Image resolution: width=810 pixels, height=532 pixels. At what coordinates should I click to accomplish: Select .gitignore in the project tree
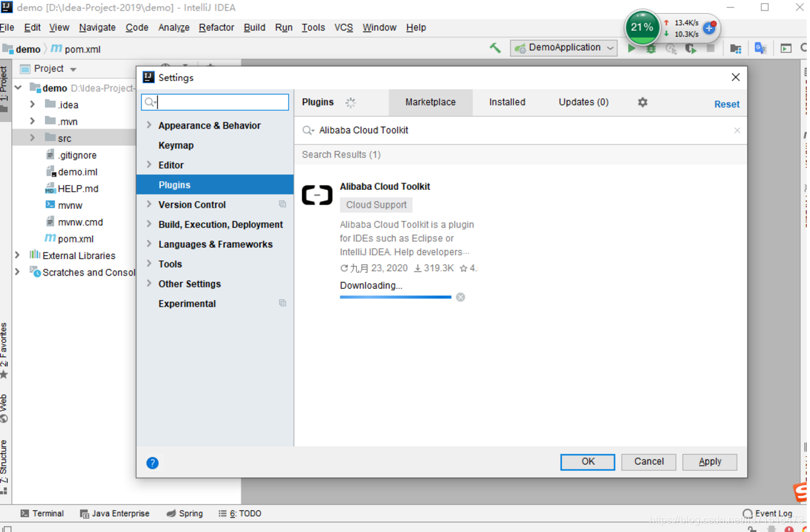[x=71, y=155]
